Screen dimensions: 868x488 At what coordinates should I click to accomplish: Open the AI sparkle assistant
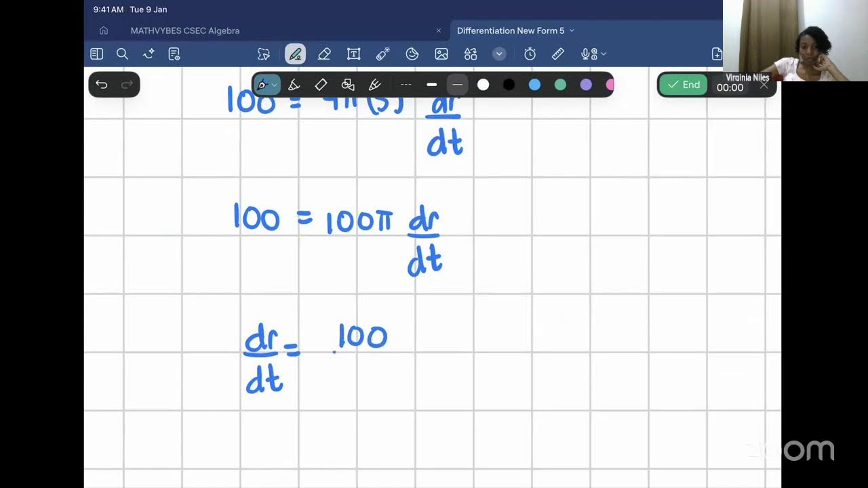pyautogui.click(x=149, y=54)
